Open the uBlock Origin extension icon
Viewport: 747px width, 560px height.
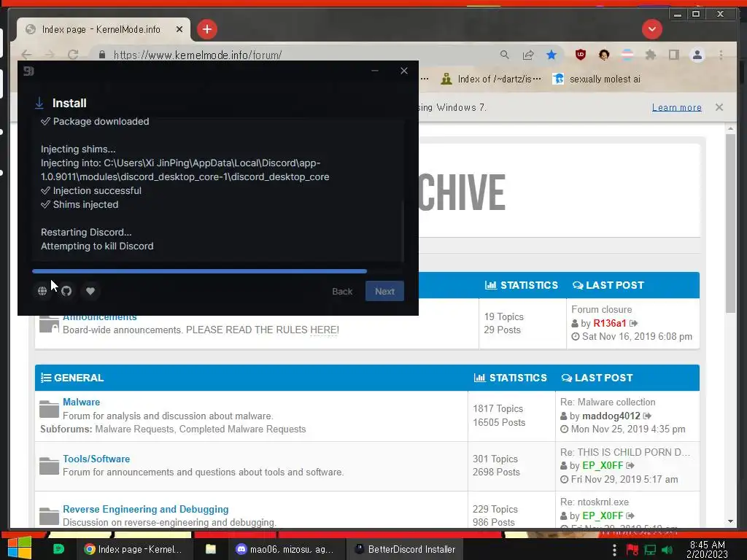[580, 55]
